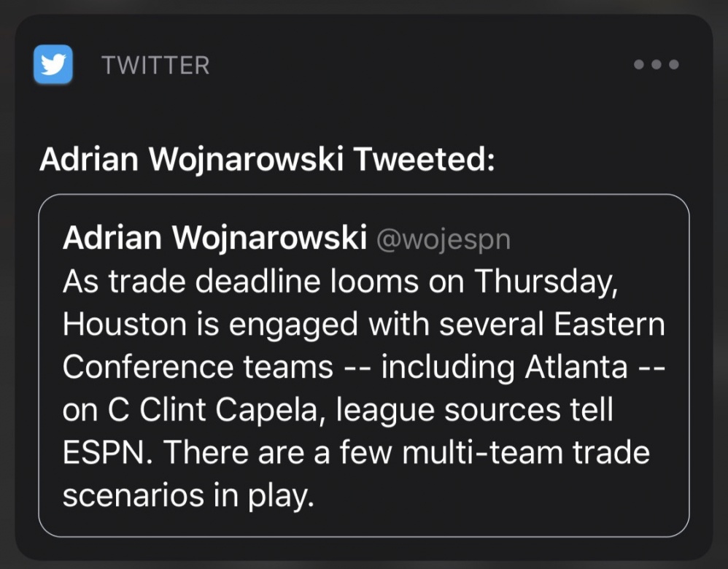The height and width of the screenshot is (569, 728).
Task: Tap the blue Twitter bird app icon
Action: pyautogui.click(x=53, y=64)
